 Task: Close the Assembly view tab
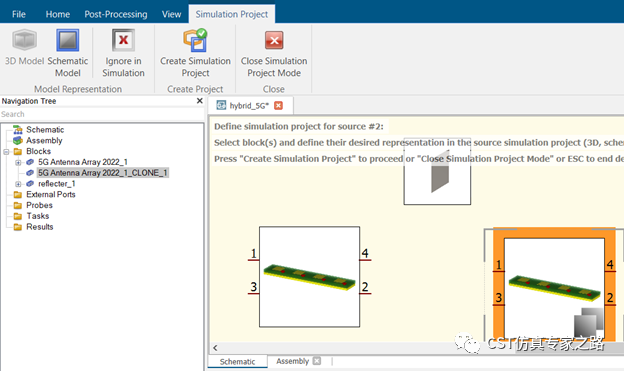tap(317, 361)
